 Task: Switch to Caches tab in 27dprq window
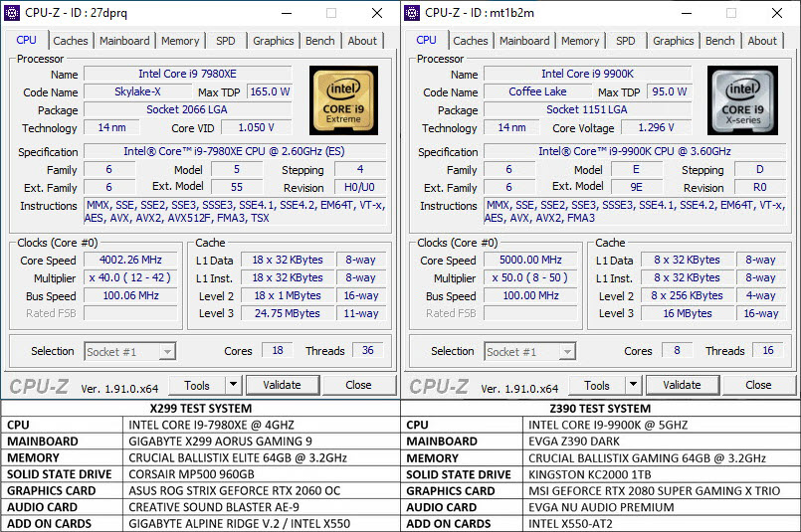(71, 41)
